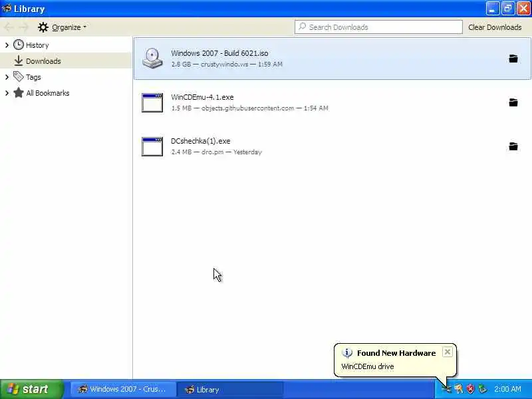Click the Safely Remove Hardware tray icon

click(x=482, y=389)
